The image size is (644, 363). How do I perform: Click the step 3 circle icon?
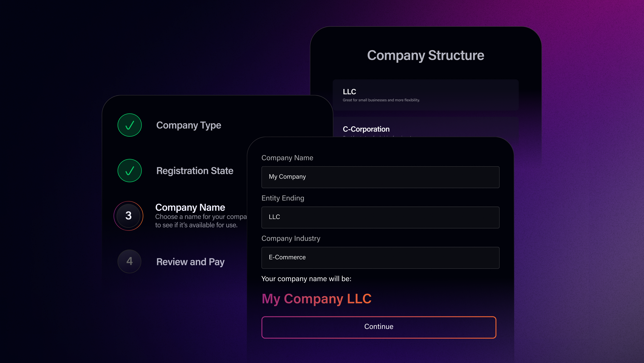pos(129,216)
